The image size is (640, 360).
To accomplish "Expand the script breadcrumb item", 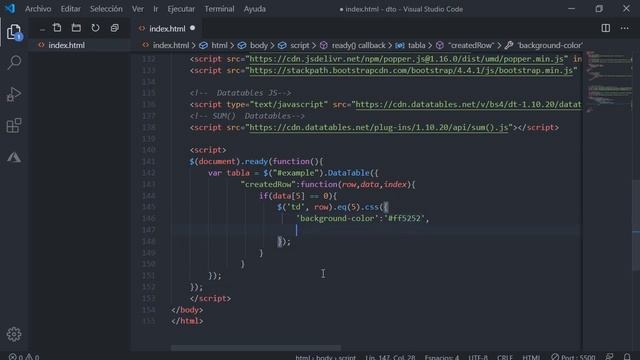I will pyautogui.click(x=300, y=45).
